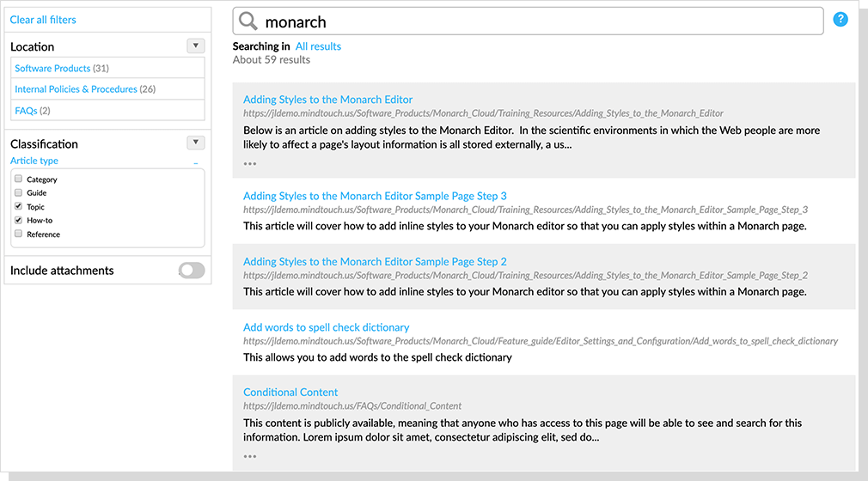Expand the ellipsis under Conditional Content result

(250, 456)
